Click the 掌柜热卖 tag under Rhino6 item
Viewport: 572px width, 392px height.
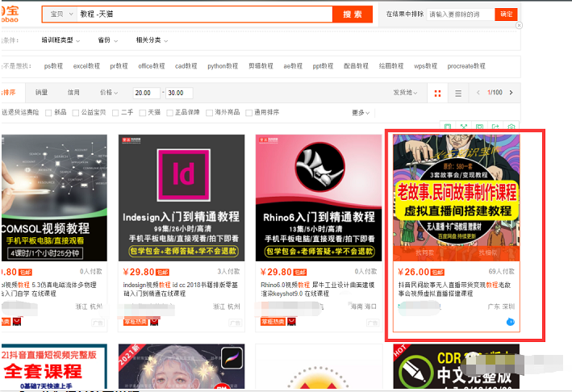click(x=273, y=322)
